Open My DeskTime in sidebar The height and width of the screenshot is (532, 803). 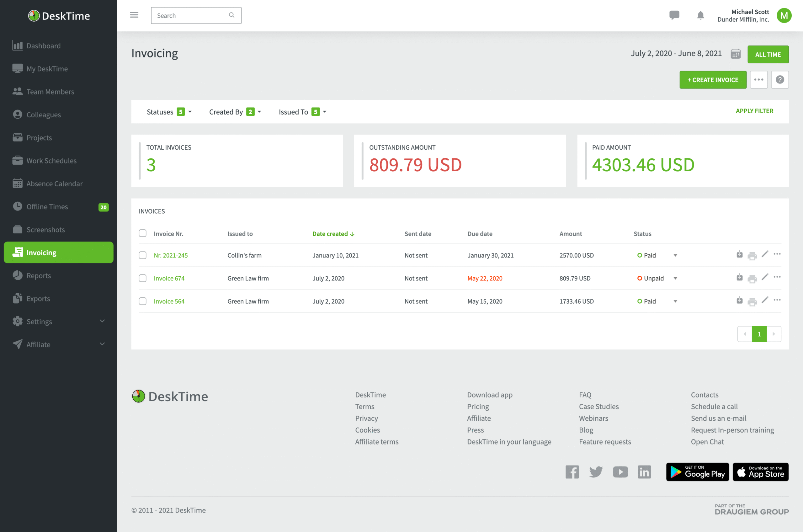click(59, 68)
